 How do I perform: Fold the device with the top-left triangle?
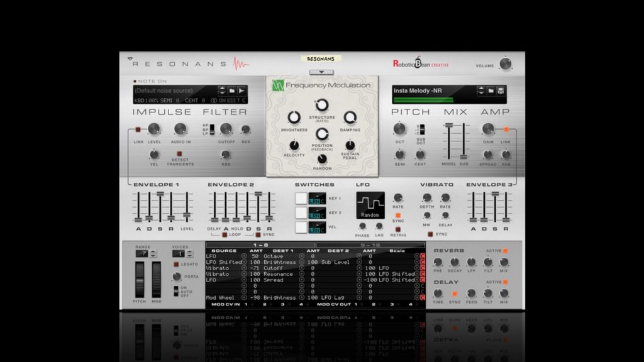coord(130,58)
